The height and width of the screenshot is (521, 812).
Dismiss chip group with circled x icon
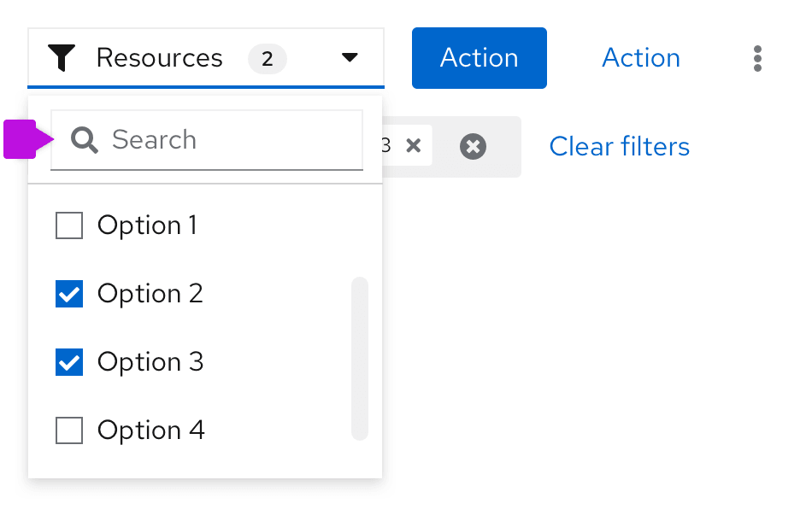pyautogui.click(x=473, y=147)
